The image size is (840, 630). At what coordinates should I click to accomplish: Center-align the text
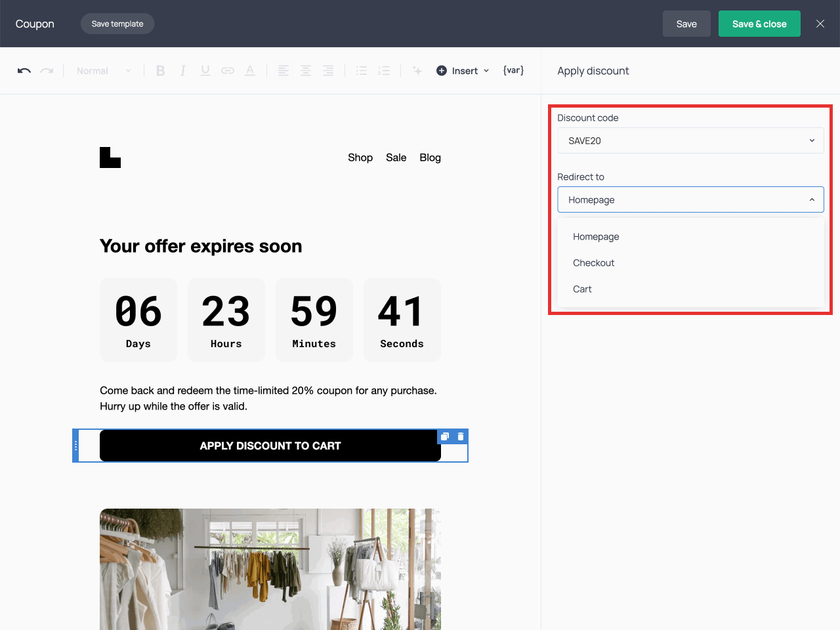click(x=306, y=71)
